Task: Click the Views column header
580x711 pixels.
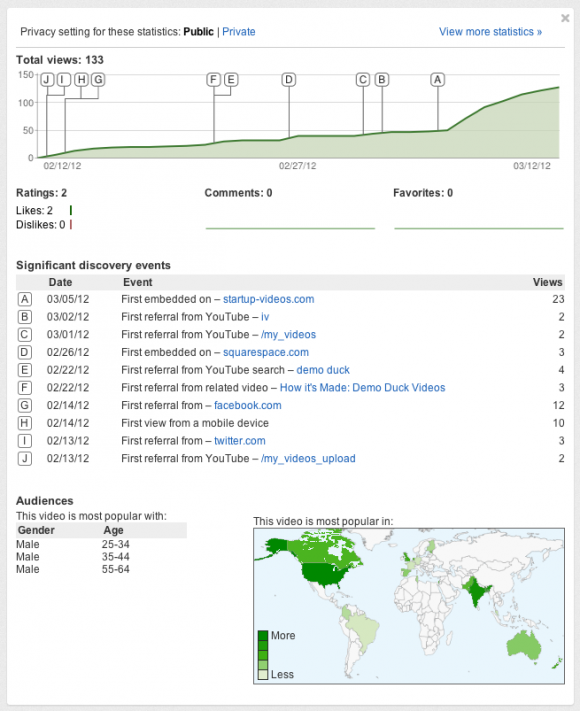Action: click(547, 282)
